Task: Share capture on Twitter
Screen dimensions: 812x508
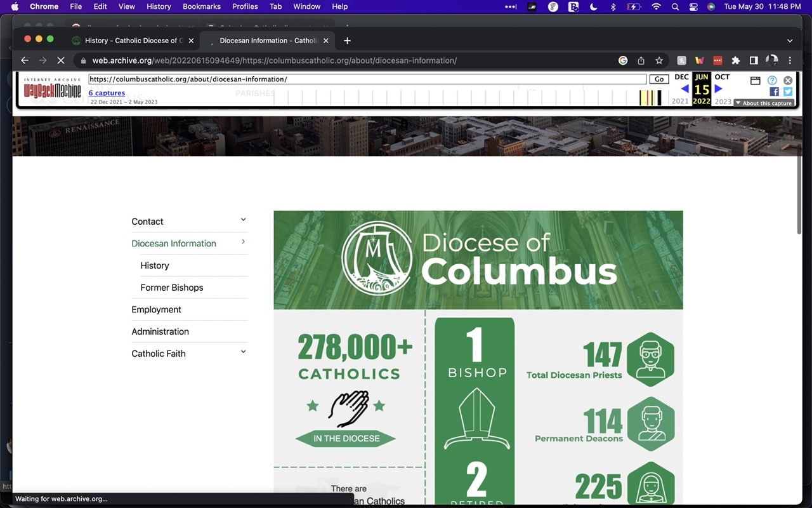Action: click(788, 91)
